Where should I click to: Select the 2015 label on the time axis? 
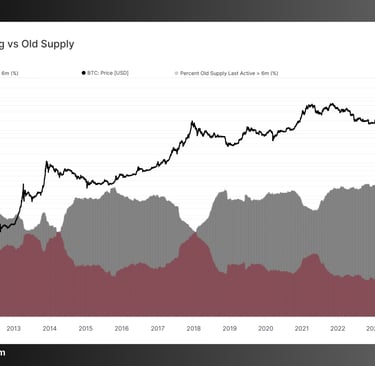tap(85, 329)
